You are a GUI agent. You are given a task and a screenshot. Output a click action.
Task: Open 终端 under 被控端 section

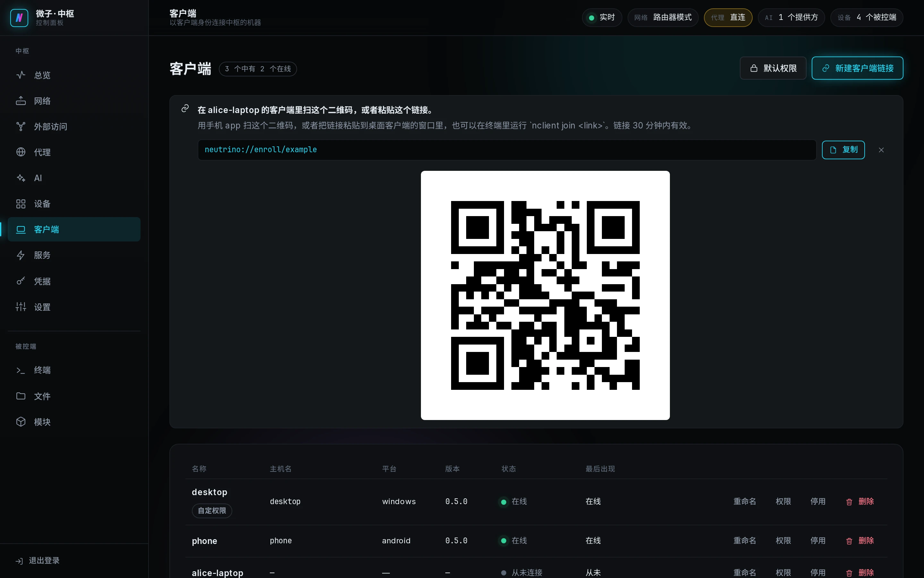[x=74, y=371]
